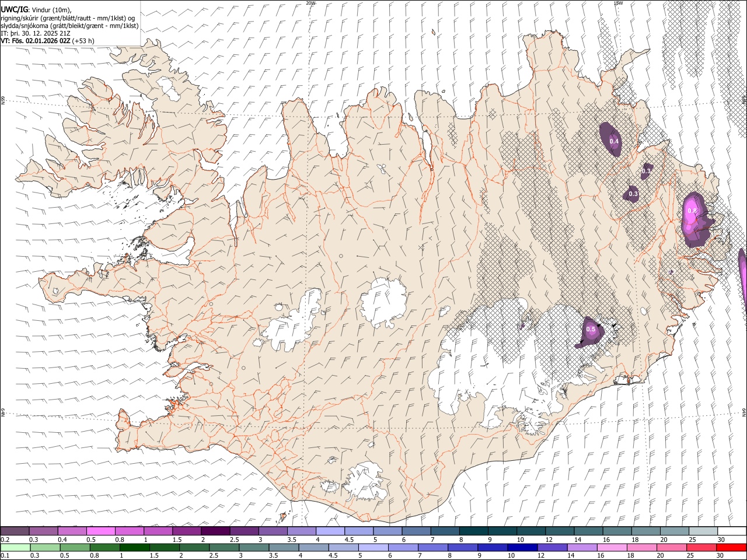747x560 pixels.
Task: Pick the white 30 swatch ending the upper legend
Action: [x=732, y=531]
